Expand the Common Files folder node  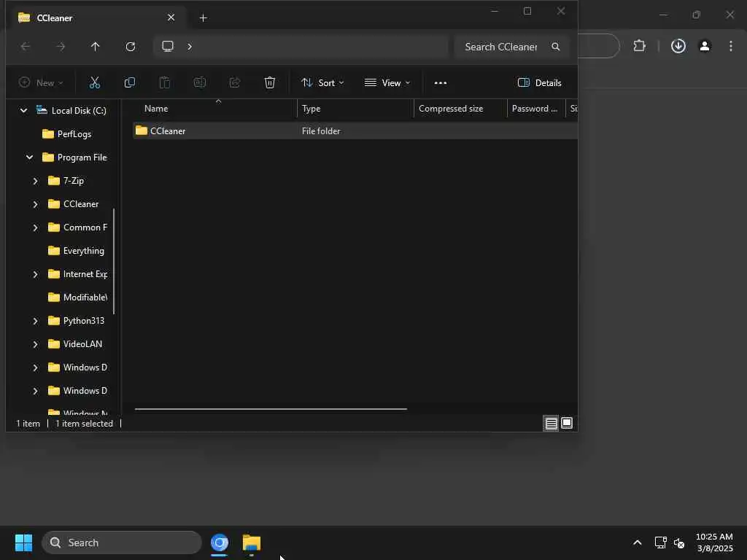pyautogui.click(x=35, y=227)
